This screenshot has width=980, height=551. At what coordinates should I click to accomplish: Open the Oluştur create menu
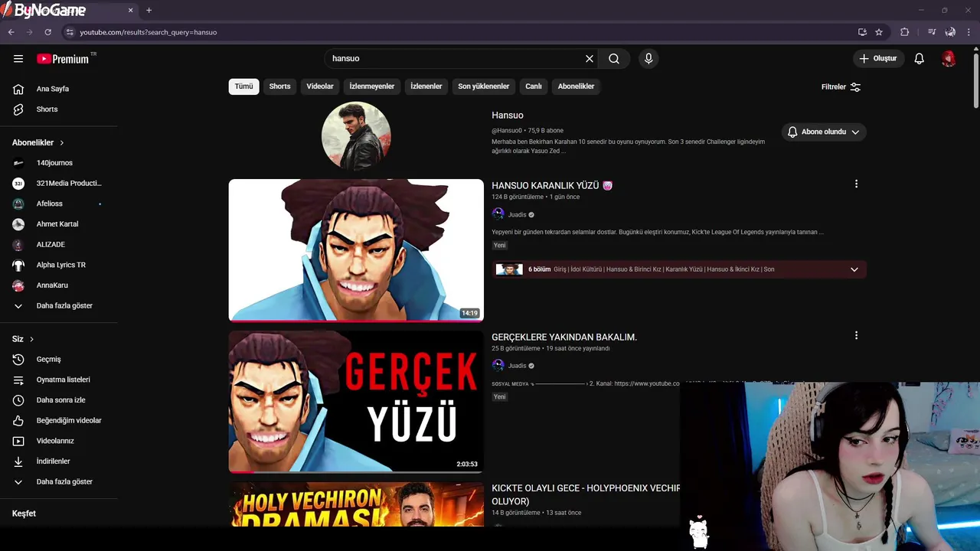[x=879, y=58]
